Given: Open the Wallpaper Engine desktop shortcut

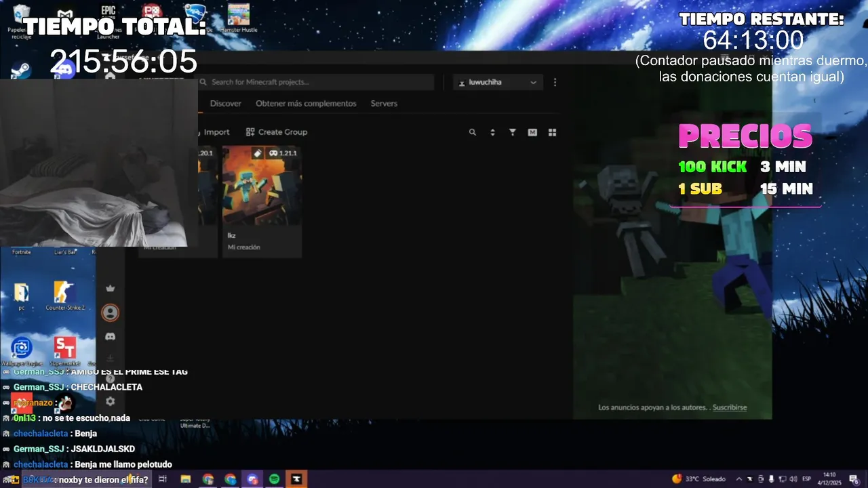Looking at the screenshot, I should pos(22,351).
